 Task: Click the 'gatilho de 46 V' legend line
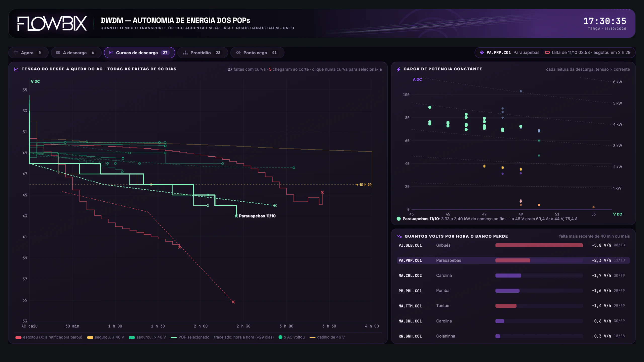click(x=312, y=337)
